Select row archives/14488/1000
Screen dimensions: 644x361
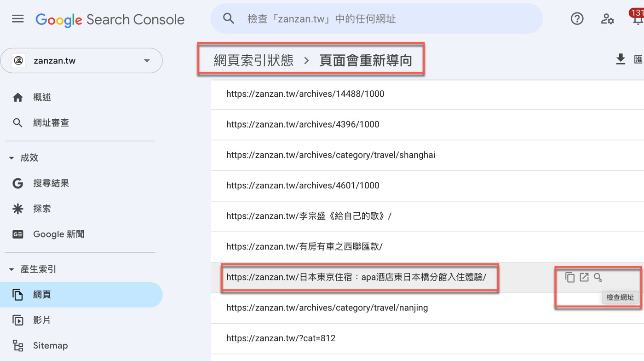[427, 94]
